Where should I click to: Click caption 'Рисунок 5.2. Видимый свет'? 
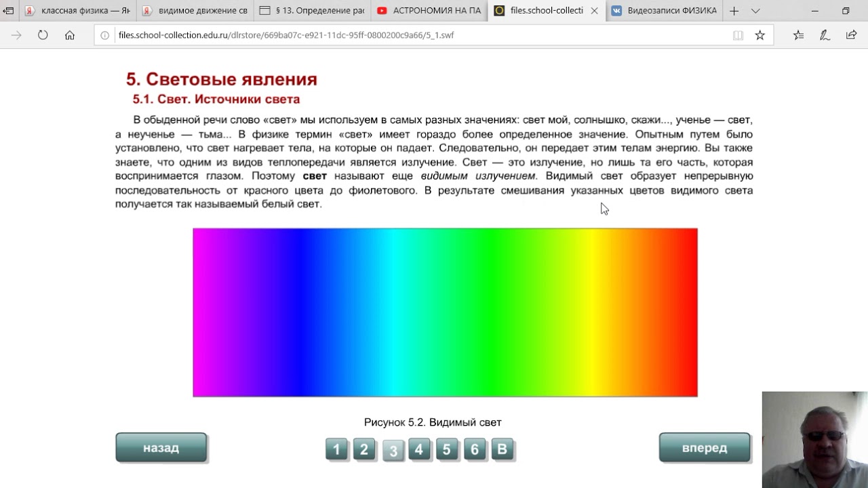[433, 422]
